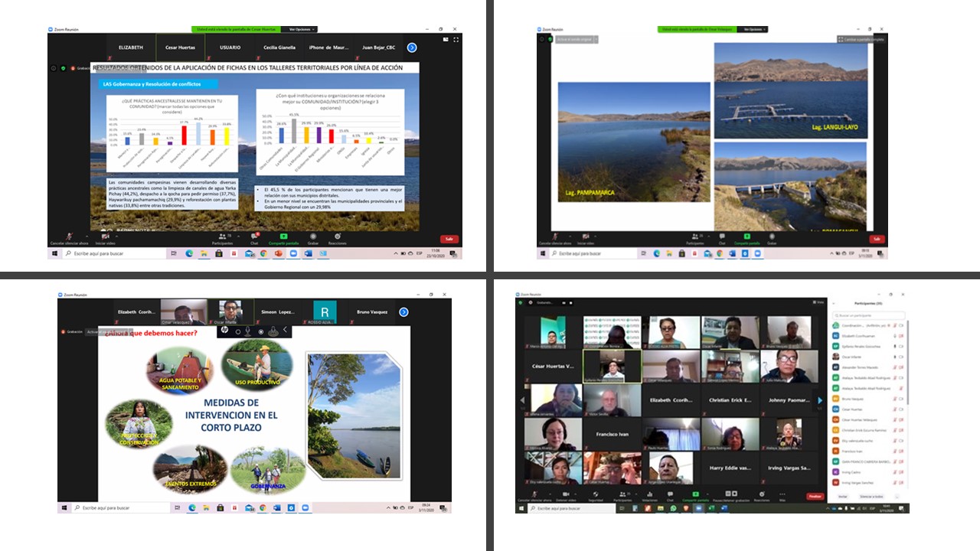
Task: Click Participantes panel scrollbar in bottom-right window
Action: click(x=908, y=364)
